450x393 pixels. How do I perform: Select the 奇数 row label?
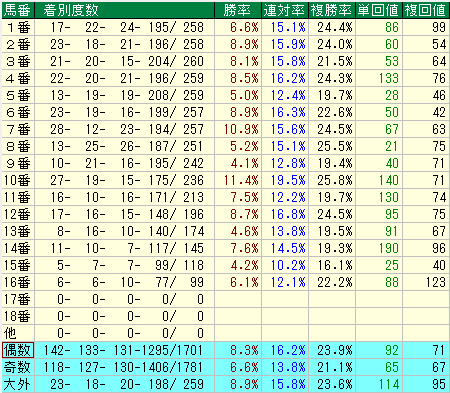tap(18, 367)
